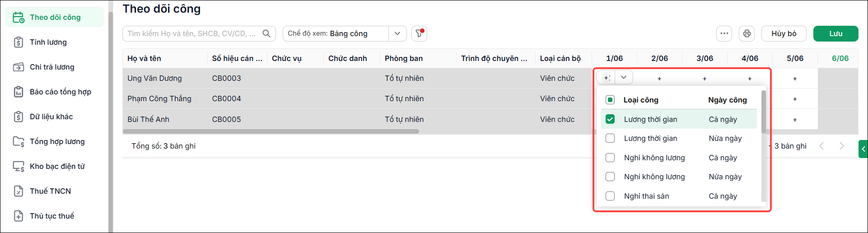The width and height of the screenshot is (868, 233).
Task: Uncheck Lương thời gian Cả ngày checkbox
Action: point(610,119)
